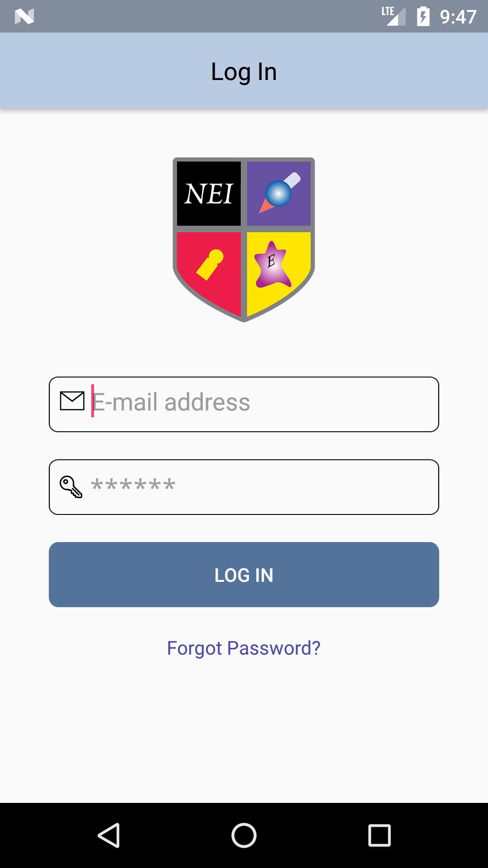Viewport: 488px width, 868px height.
Task: Submit with the LOG IN button
Action: [x=244, y=575]
